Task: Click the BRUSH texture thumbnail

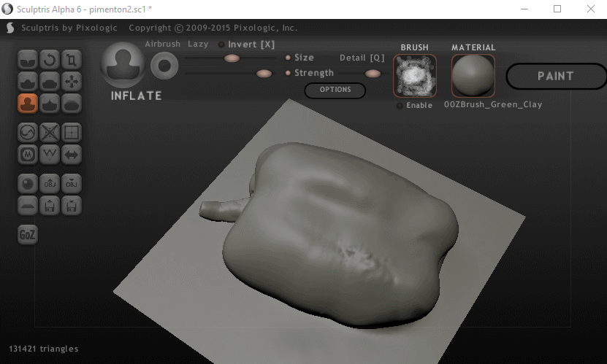Action: 415,75
